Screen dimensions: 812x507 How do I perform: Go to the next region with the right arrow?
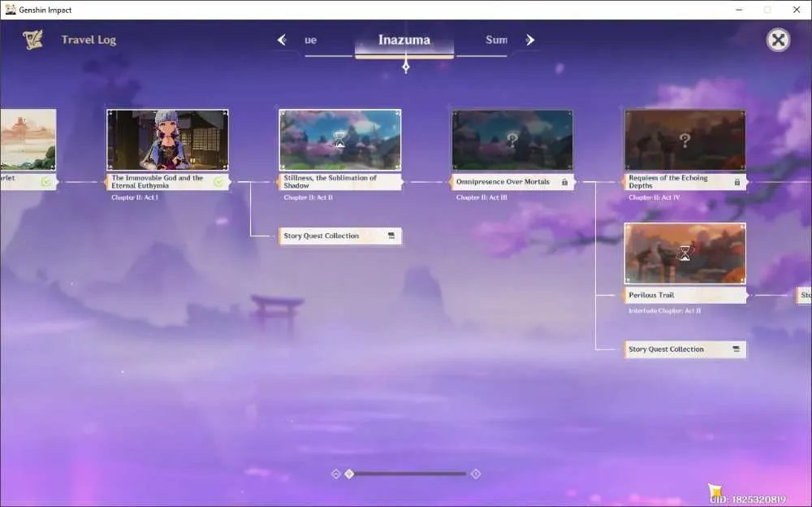click(x=529, y=40)
